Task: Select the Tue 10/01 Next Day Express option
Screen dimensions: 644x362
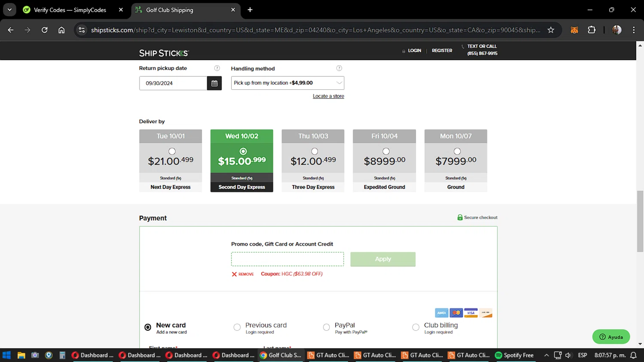Action: coord(172,151)
